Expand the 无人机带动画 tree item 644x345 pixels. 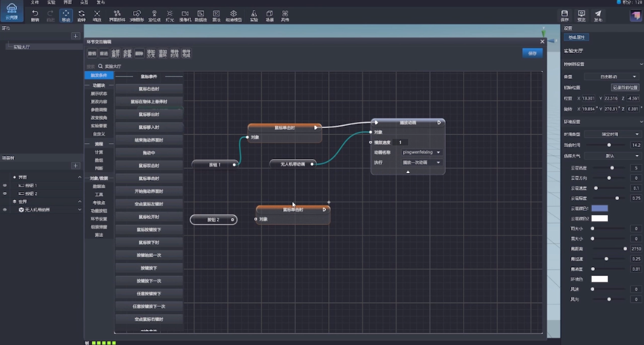80,210
